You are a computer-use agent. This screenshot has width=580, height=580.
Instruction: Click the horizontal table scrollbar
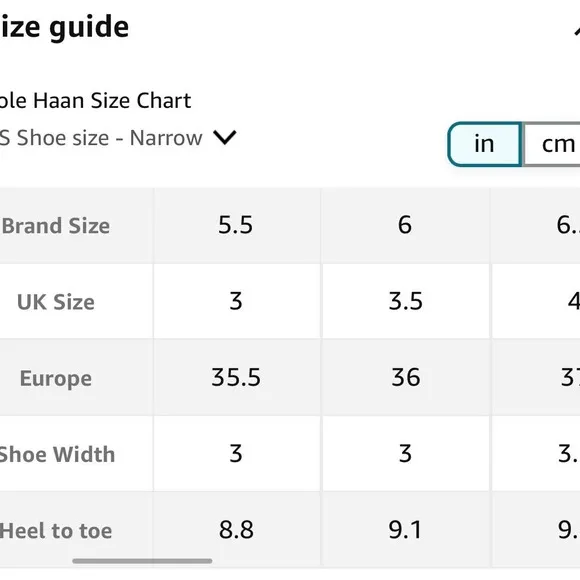click(142, 561)
